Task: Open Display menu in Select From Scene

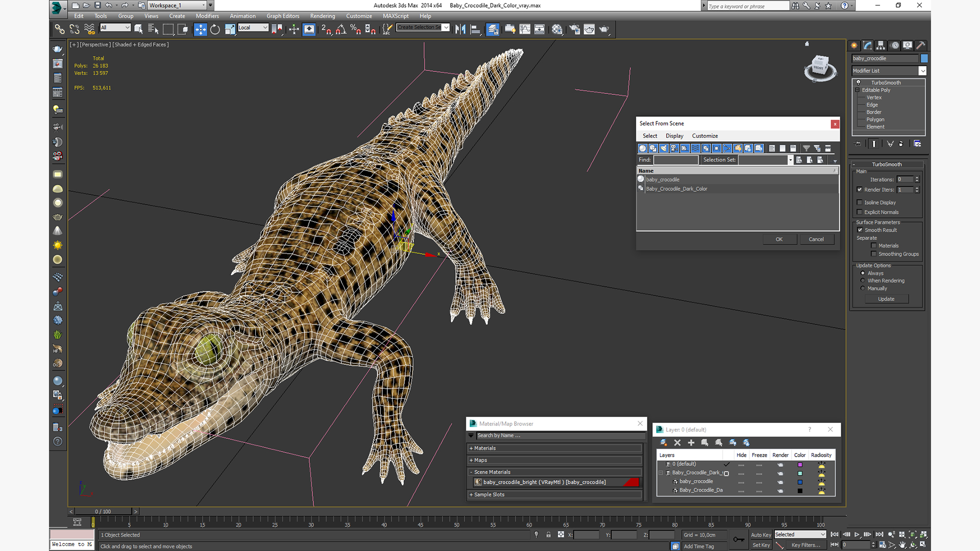Action: (x=674, y=136)
